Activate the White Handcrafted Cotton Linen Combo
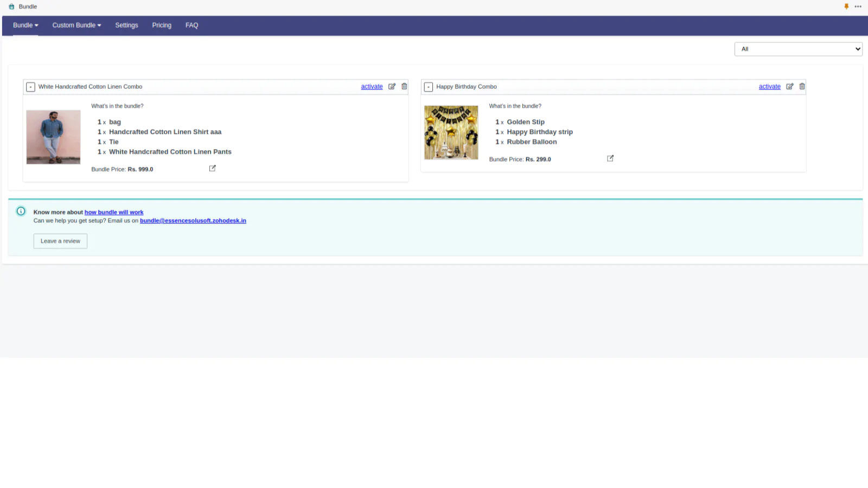This screenshot has width=868, height=488. (x=372, y=86)
